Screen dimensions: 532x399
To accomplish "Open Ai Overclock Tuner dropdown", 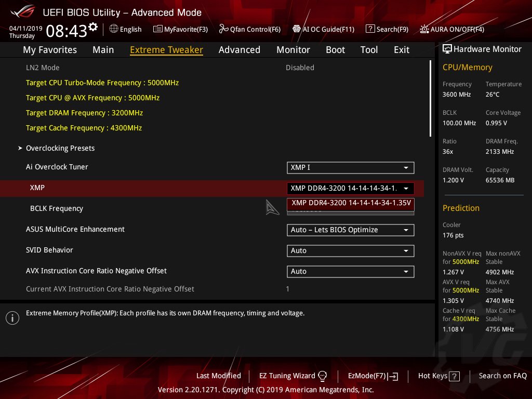I will pyautogui.click(x=350, y=167).
